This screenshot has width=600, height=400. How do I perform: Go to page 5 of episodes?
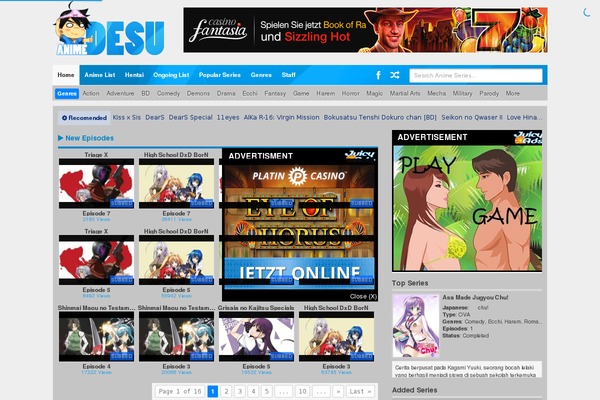[x=267, y=391]
